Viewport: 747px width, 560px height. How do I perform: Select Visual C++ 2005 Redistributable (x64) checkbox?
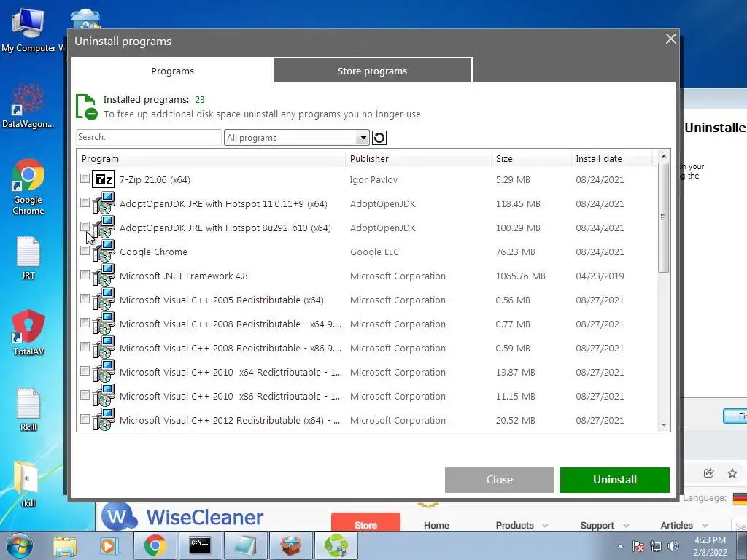point(85,299)
